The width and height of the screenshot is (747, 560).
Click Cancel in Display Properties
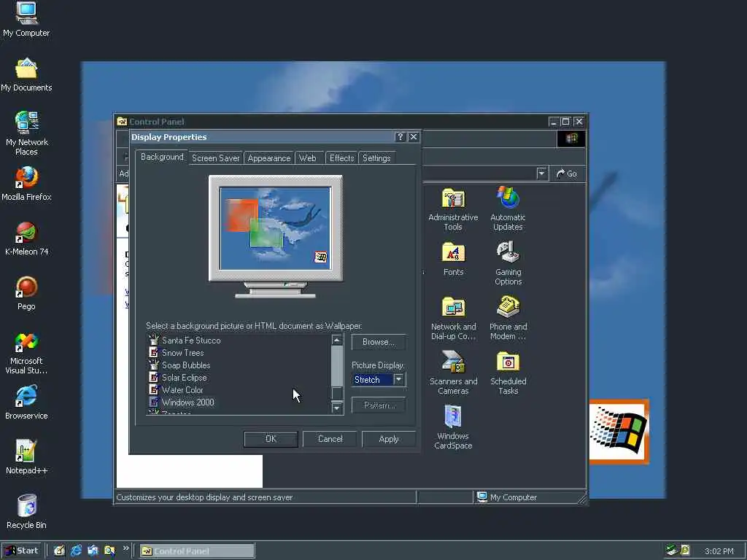tap(330, 438)
